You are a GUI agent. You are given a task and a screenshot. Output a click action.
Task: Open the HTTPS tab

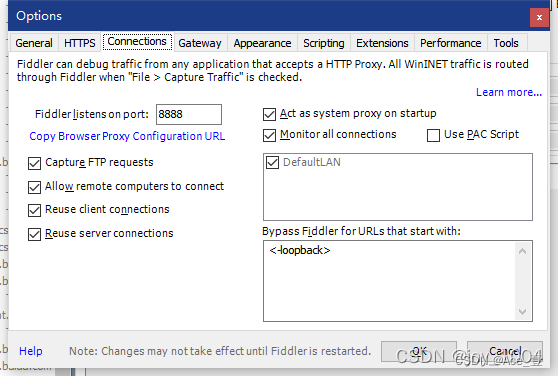point(80,43)
